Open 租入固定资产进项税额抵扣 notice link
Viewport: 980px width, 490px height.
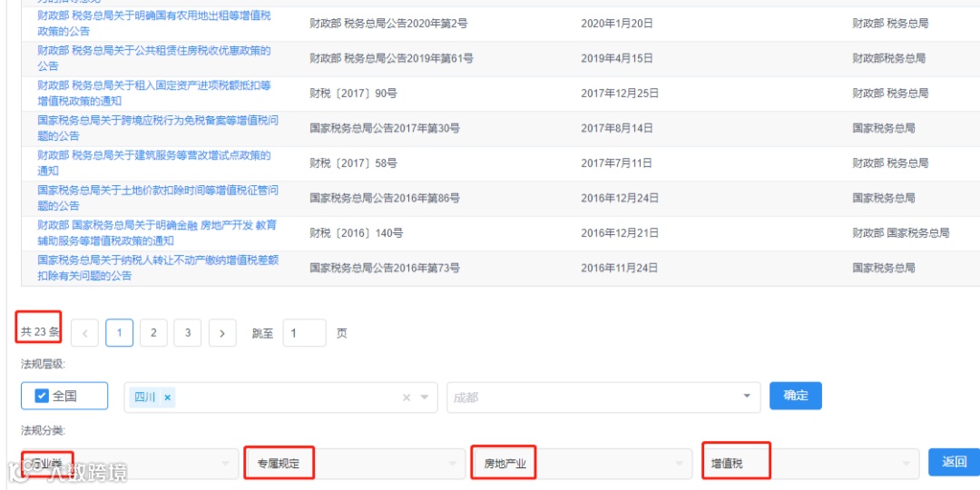tap(154, 93)
